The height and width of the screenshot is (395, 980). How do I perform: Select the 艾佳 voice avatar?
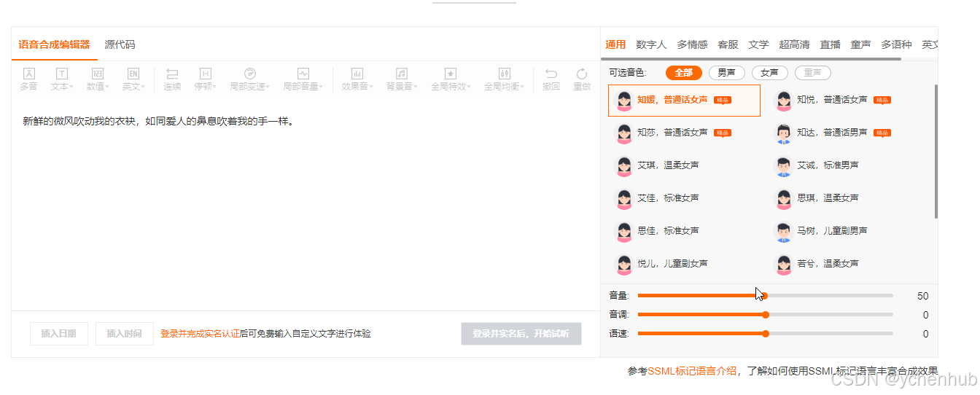(624, 198)
